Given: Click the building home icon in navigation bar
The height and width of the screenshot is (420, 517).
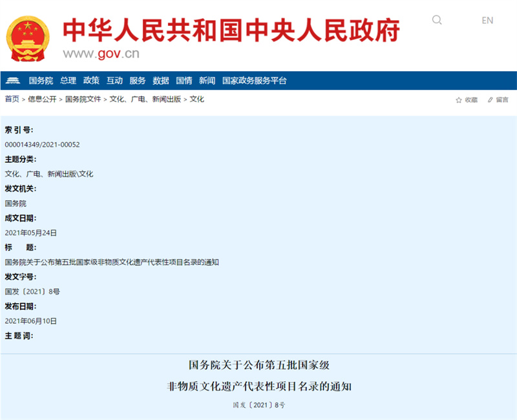Looking at the screenshot, I should click(13, 81).
